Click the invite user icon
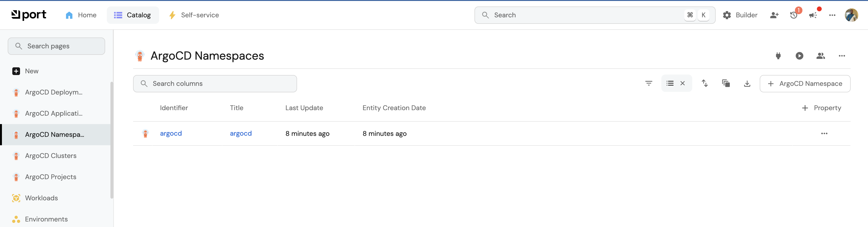This screenshot has width=868, height=227. coord(774,15)
